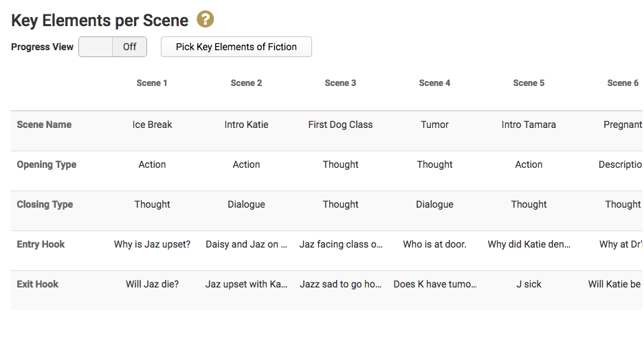Select the Scene 2 column header
This screenshot has width=644, height=337.
246,83
